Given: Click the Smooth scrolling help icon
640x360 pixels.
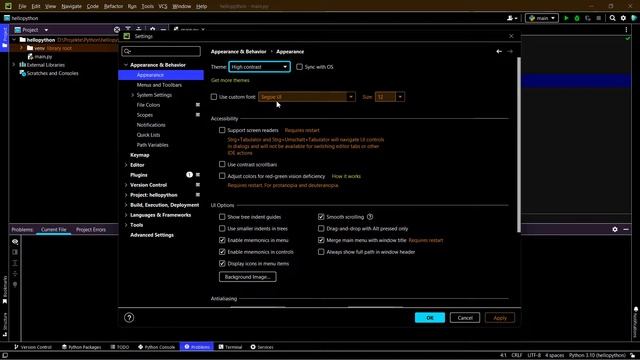Looking at the screenshot, I should 370,217.
